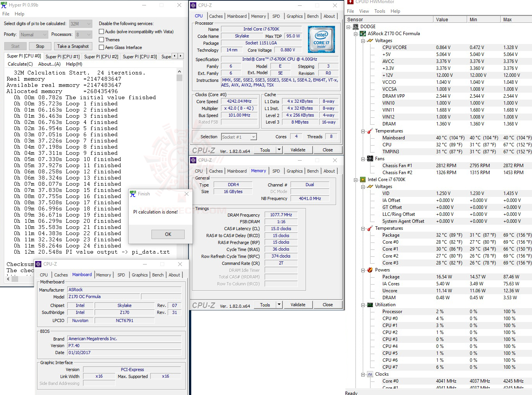Click OK on the PI calculation done dialog
532x395 pixels.
pos(168,234)
